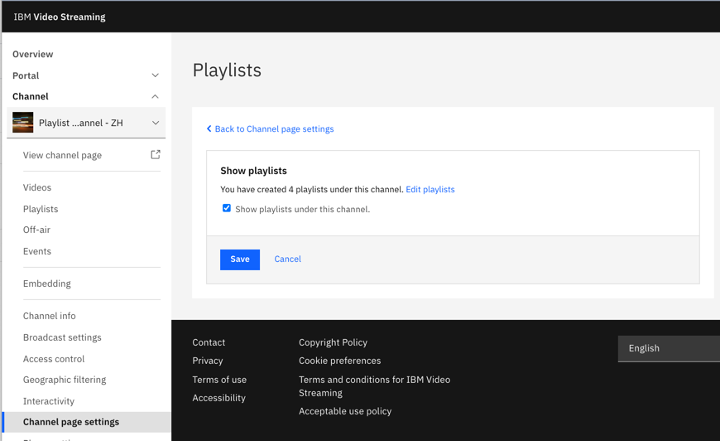
Task: Open the Terms of use footer link
Action: click(219, 380)
